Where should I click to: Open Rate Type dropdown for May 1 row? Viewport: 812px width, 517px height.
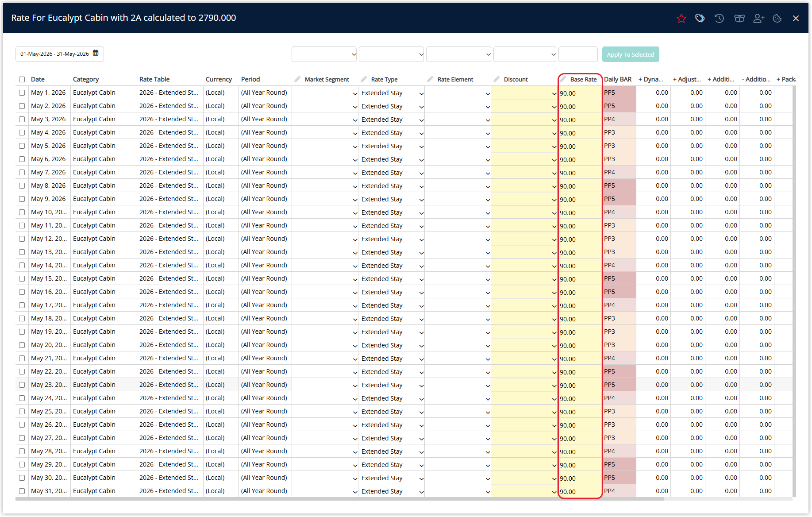(x=392, y=93)
